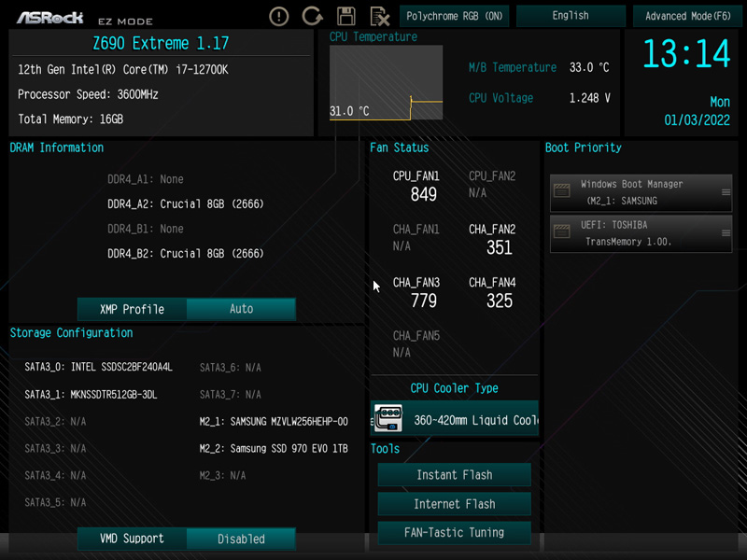Click the Fan Status heading

pos(400,147)
